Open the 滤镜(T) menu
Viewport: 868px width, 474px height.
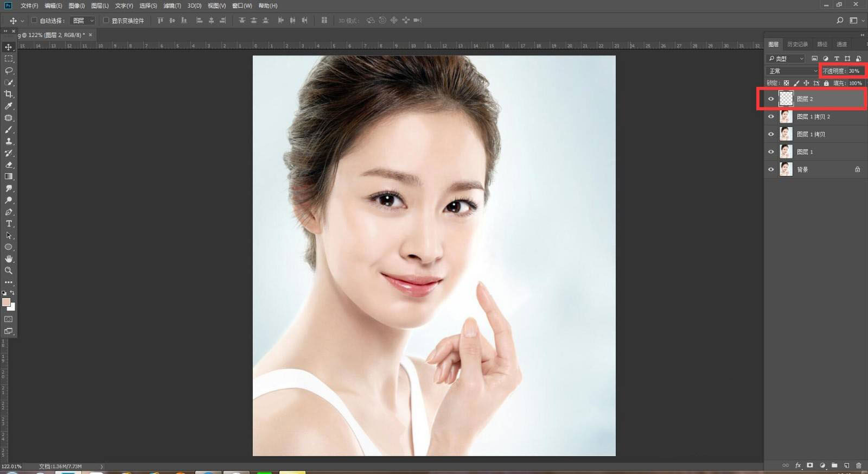[x=172, y=5]
